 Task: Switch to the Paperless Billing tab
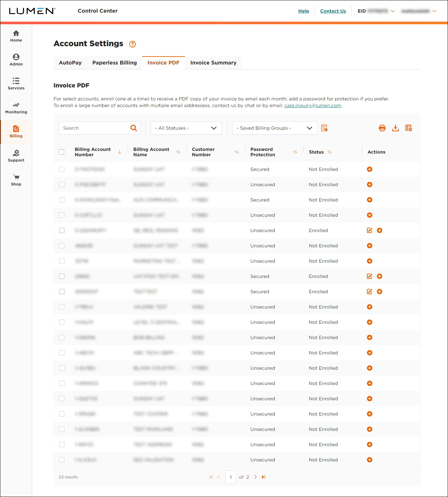115,63
